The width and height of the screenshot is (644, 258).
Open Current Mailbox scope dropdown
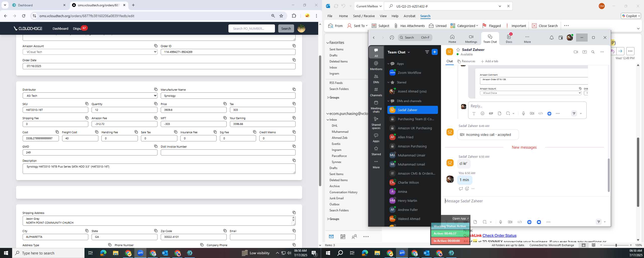click(369, 6)
